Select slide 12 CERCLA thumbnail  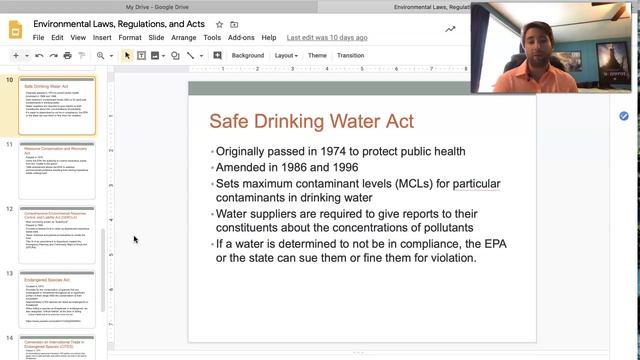[57, 235]
